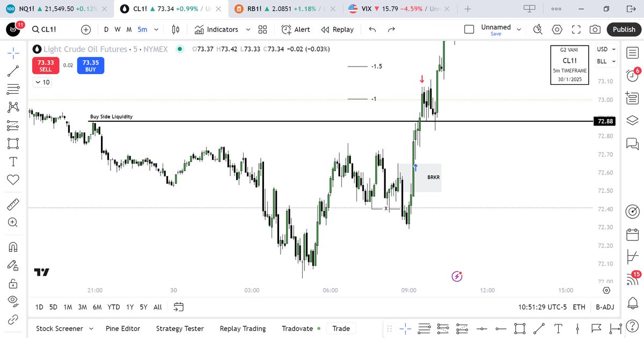Toggle lock all drawing tools
The image size is (644, 338).
pos(13,283)
